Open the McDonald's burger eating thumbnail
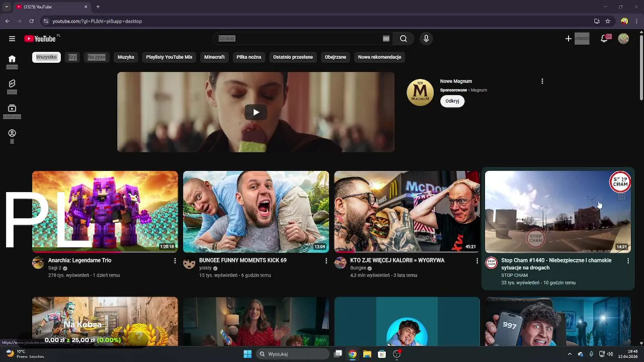The height and width of the screenshot is (362, 644). [407, 212]
